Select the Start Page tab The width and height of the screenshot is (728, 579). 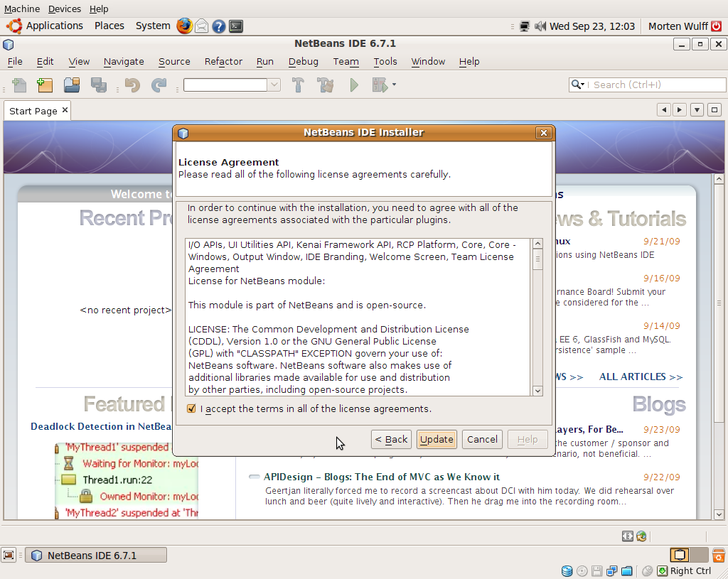33,111
